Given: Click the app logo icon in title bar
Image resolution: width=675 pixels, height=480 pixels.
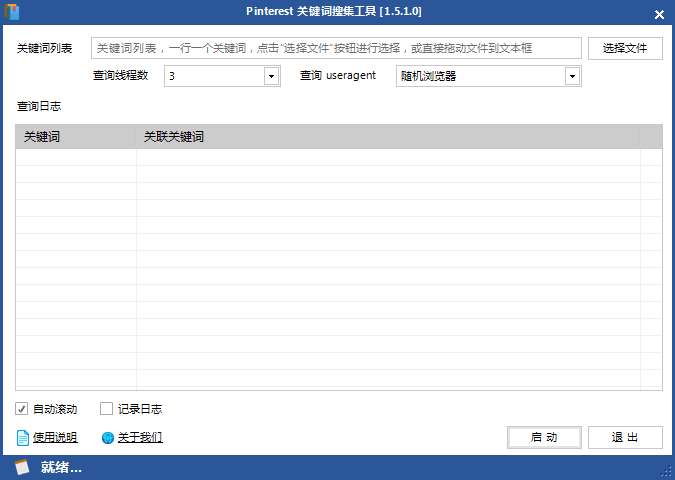Looking at the screenshot, I should [12, 12].
